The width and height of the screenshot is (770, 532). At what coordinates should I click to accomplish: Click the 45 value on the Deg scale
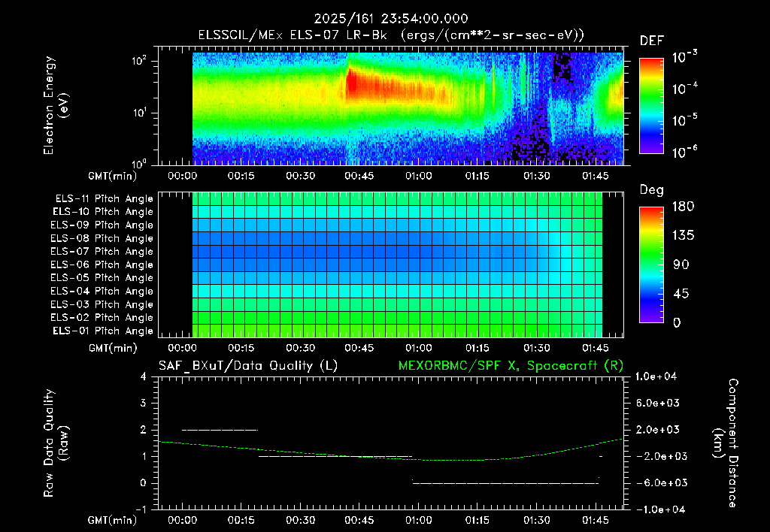681,294
